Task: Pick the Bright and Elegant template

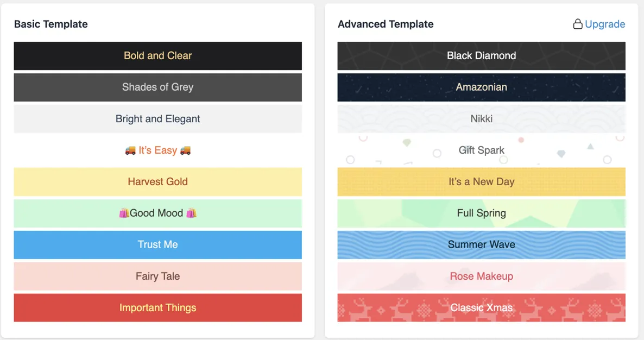Action: click(157, 118)
